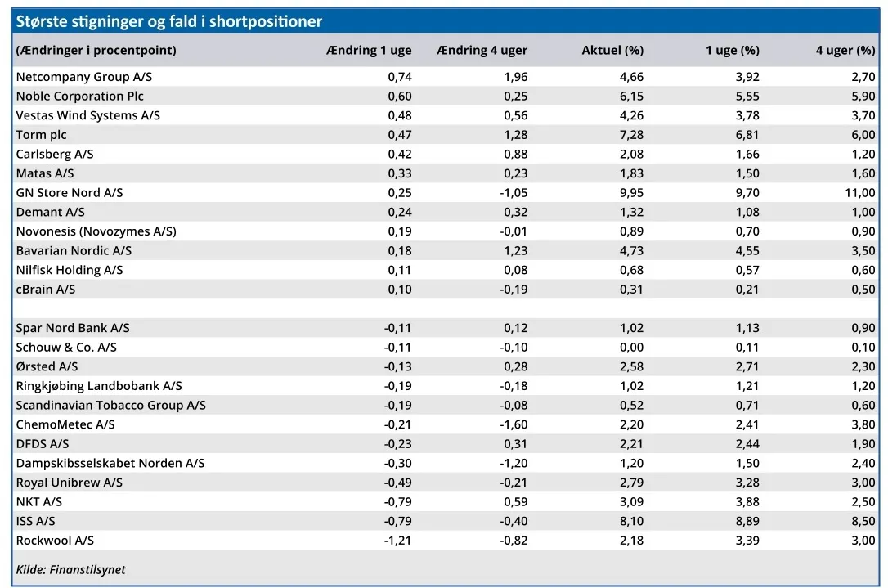Image resolution: width=888 pixels, height=588 pixels.
Task: Click the '1 uge (%)' column header
Action: click(x=732, y=51)
